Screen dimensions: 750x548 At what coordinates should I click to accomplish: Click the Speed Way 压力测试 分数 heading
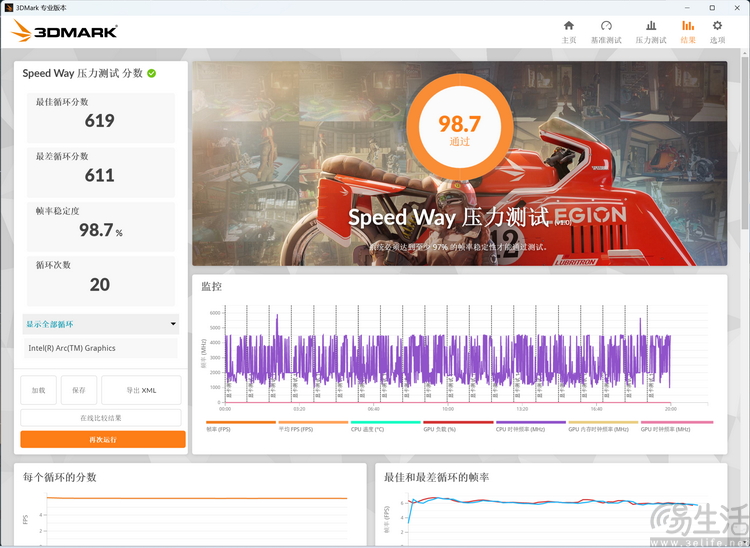tap(83, 73)
